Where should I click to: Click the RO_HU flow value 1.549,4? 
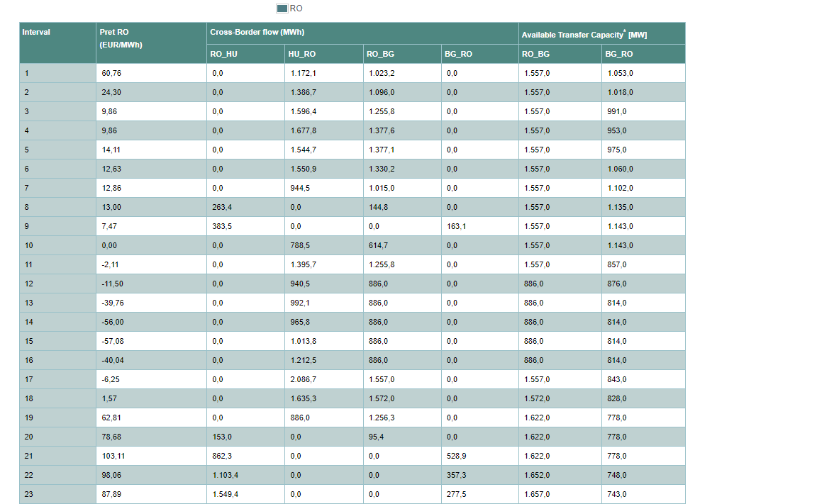pyautogui.click(x=225, y=494)
